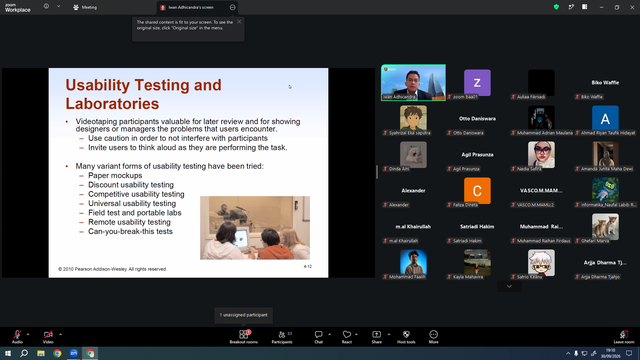Unmute microphone with the Audio button
Image resolution: width=640 pixels, height=360 pixels.
pos(17,337)
